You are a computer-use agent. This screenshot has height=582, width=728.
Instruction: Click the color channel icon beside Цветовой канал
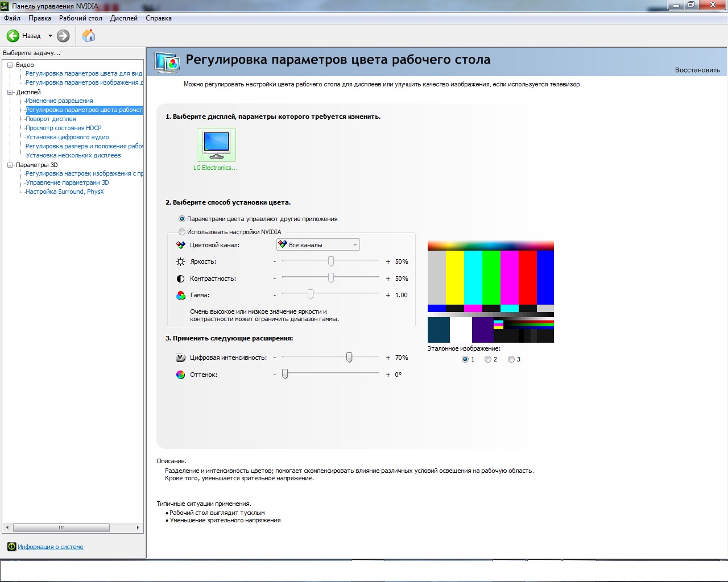pos(180,245)
